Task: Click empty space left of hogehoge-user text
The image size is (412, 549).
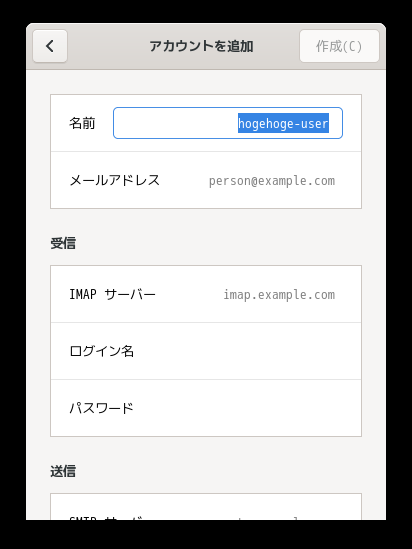Action: [x=175, y=123]
